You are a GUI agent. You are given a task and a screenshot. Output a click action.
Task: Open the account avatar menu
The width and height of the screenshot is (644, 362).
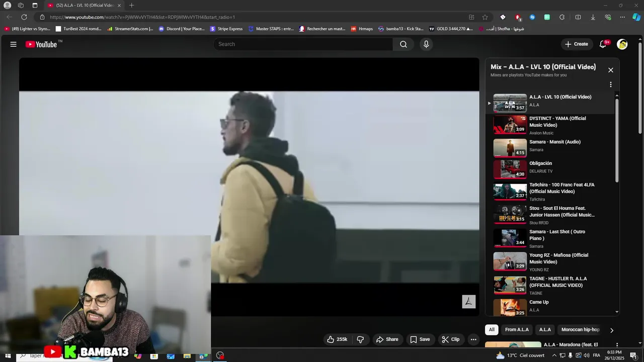click(622, 44)
